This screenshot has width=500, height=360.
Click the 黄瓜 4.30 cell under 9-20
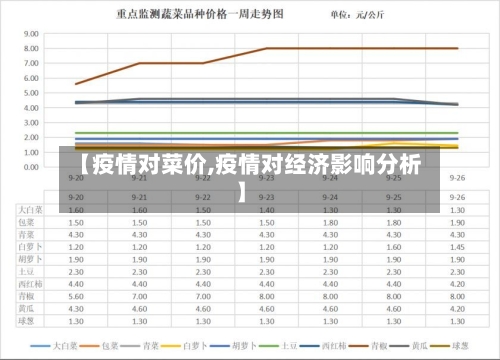(x=76, y=309)
